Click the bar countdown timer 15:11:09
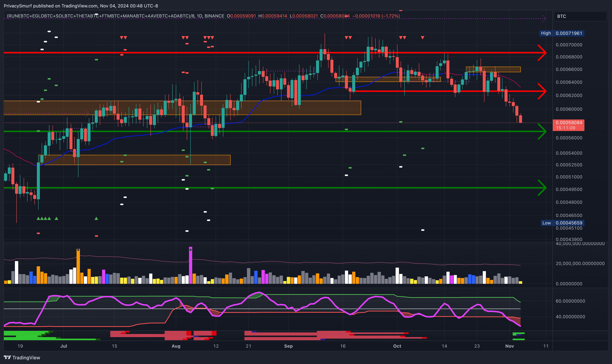 coord(565,128)
